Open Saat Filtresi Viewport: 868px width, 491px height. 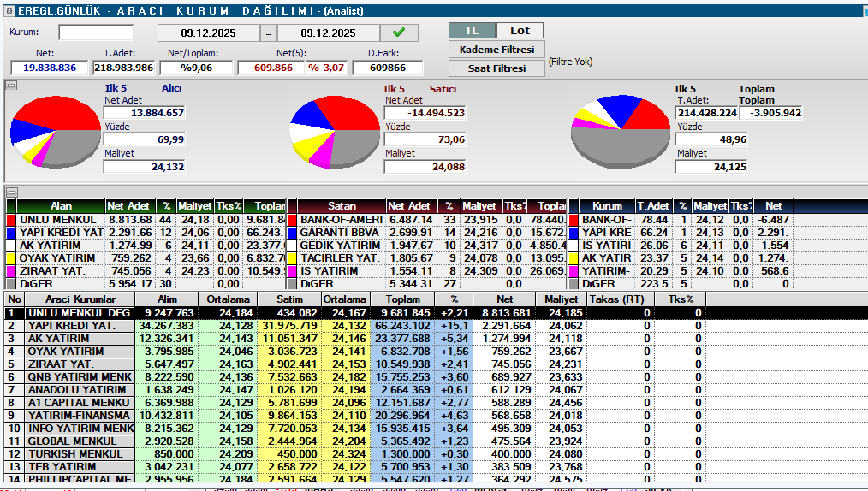coord(496,68)
